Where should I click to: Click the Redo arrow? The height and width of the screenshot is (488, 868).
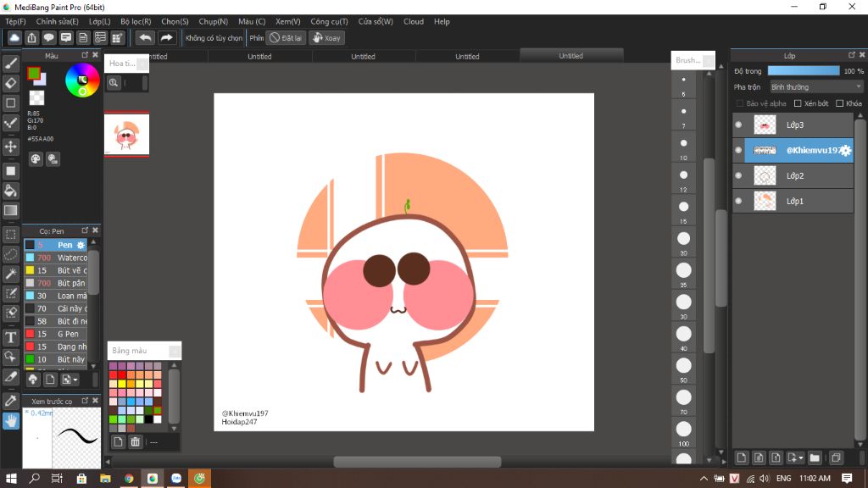[x=166, y=37]
